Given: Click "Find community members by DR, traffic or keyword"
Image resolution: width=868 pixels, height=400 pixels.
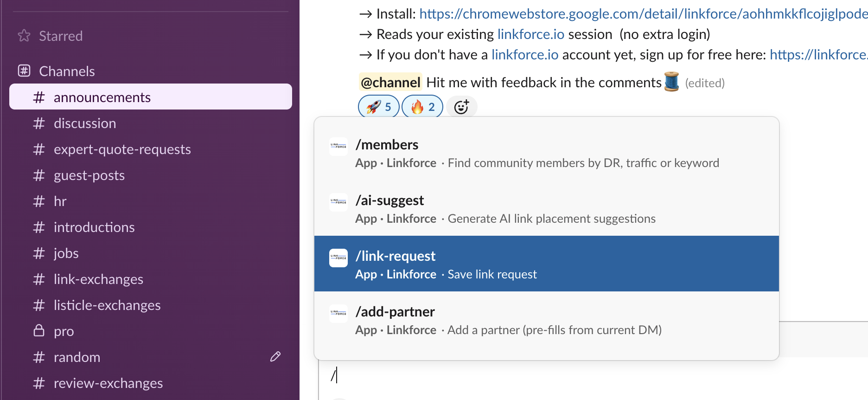Looking at the screenshot, I should (x=583, y=163).
